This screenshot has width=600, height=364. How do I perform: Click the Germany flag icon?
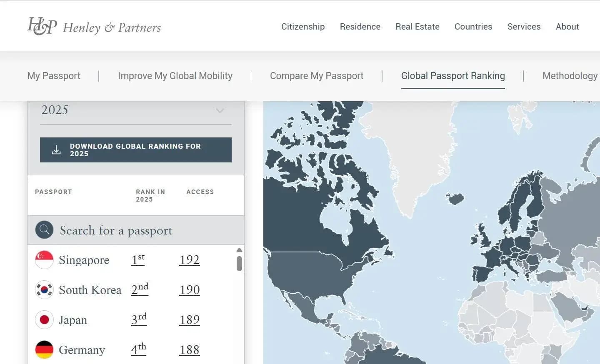coord(44,350)
